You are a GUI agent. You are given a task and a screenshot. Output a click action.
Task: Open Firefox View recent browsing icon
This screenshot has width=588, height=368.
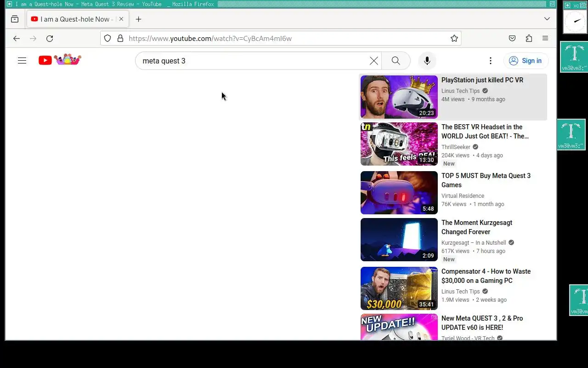pos(15,19)
